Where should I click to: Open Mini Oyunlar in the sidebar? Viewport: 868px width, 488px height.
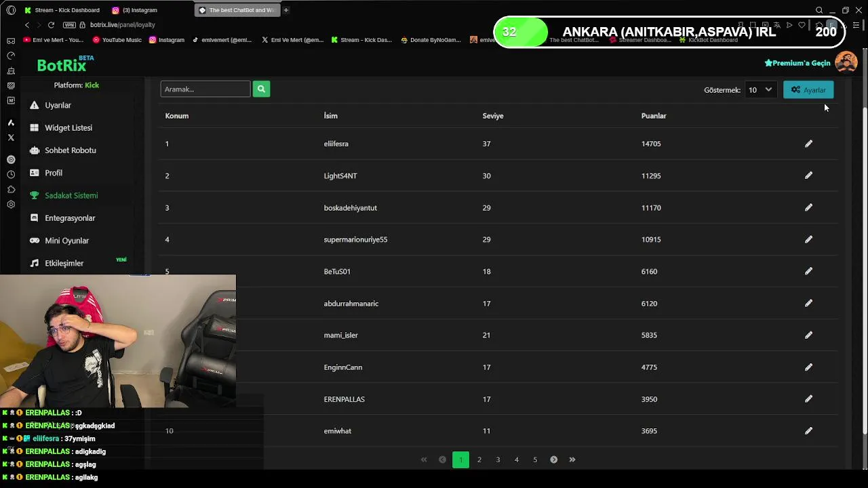[x=66, y=241]
